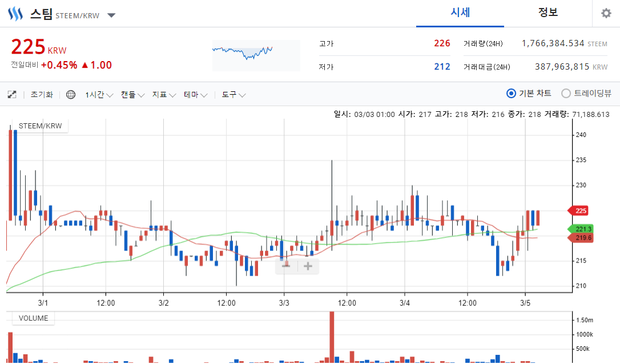Click the 240 price axis label

(x=581, y=135)
